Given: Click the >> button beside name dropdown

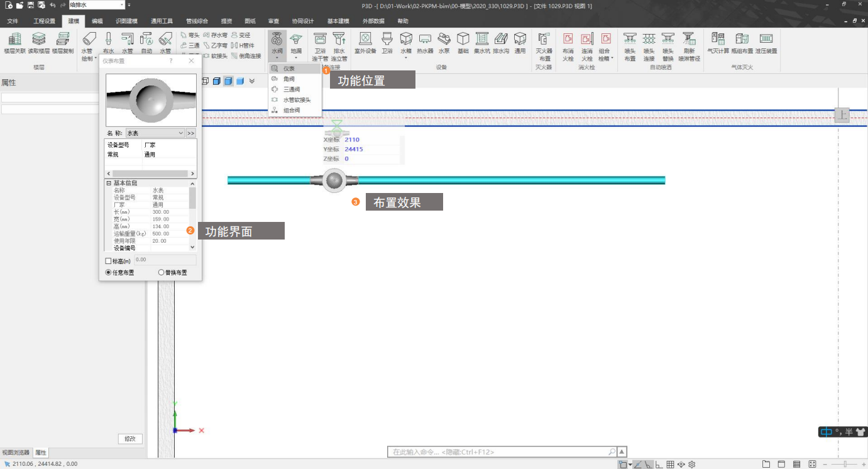Looking at the screenshot, I should [191, 133].
